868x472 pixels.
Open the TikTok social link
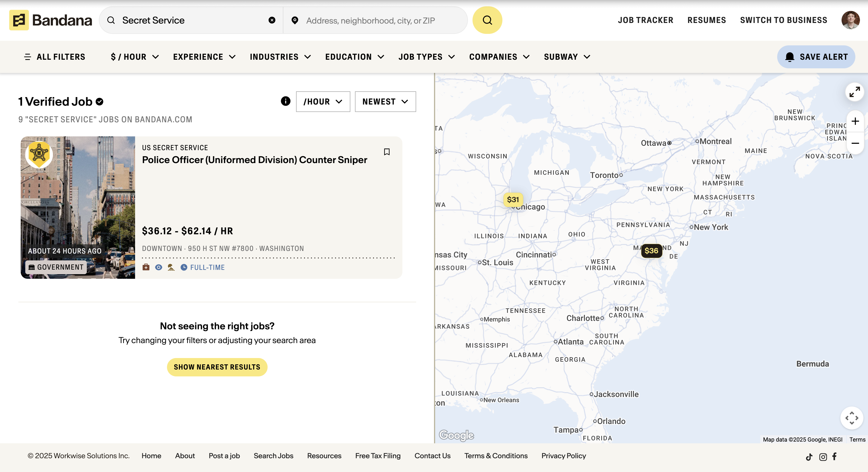[809, 457]
